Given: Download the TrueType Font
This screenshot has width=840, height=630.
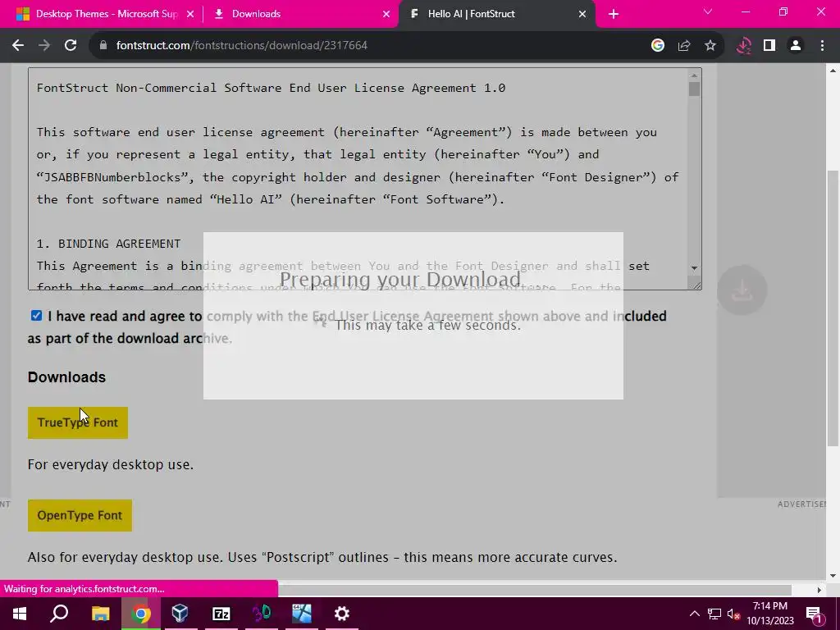Looking at the screenshot, I should [x=78, y=422].
